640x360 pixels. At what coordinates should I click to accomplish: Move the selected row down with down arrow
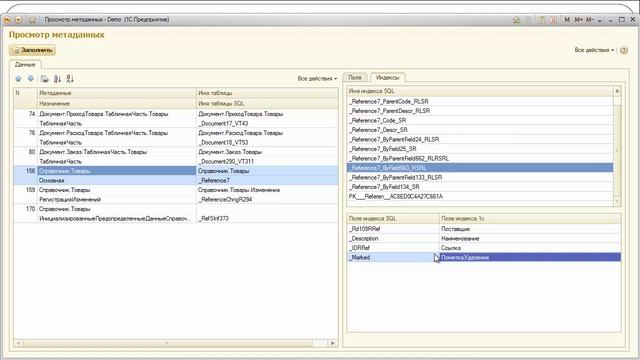(31, 79)
